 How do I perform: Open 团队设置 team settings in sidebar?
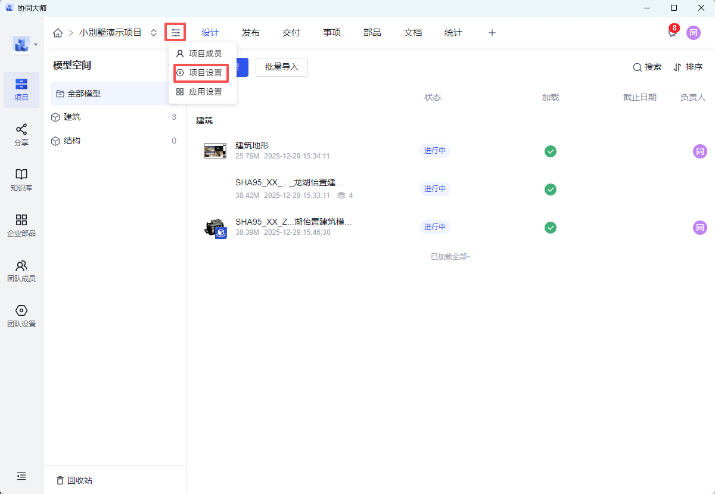pyautogui.click(x=21, y=315)
